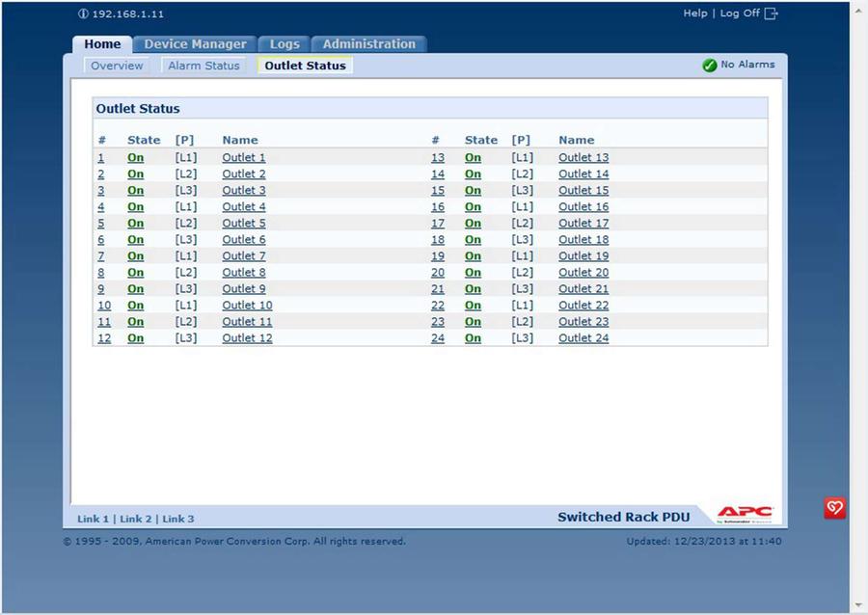Click the Outlet 1 name link
Screen dimensions: 868x615
[243, 157]
